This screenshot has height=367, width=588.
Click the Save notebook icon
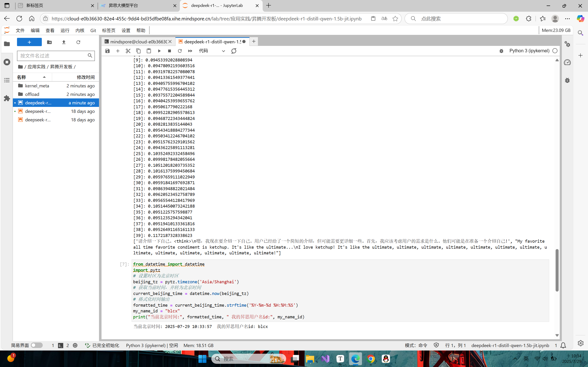coord(107,51)
